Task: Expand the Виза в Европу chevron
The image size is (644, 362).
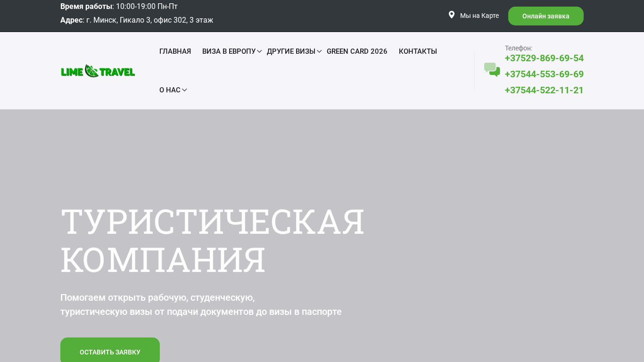Action: point(259,51)
